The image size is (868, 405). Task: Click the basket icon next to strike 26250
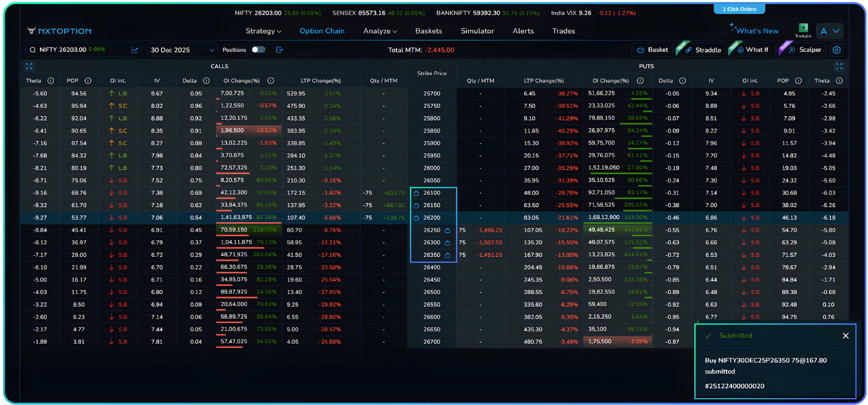[x=448, y=230]
